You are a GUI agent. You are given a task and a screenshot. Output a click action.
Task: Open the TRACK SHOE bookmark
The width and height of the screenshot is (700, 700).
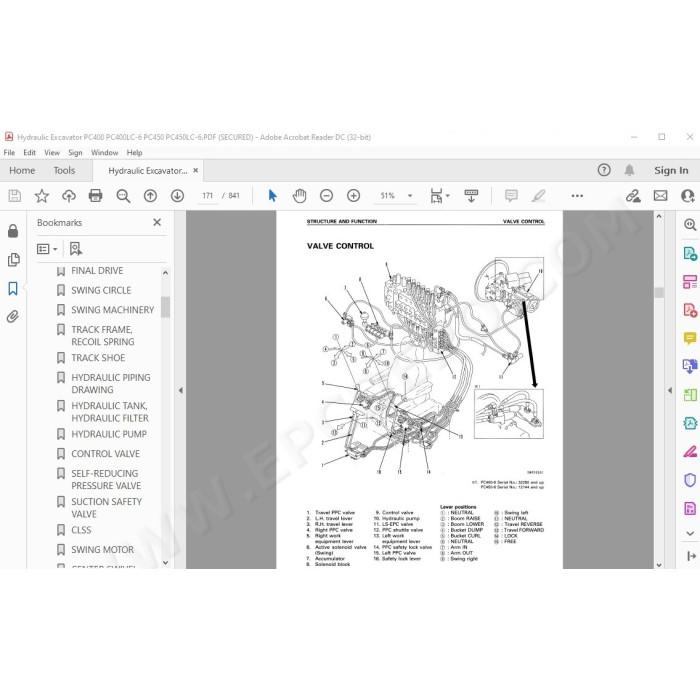coord(98,358)
